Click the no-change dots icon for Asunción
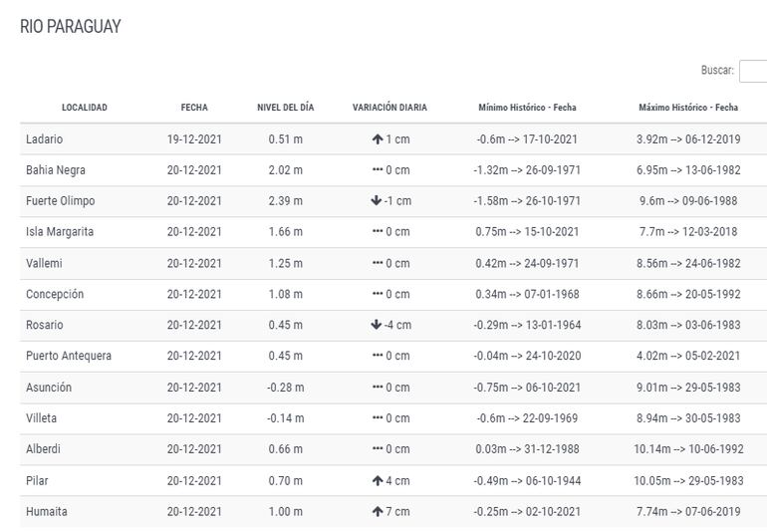The image size is (767, 532). 378,388
